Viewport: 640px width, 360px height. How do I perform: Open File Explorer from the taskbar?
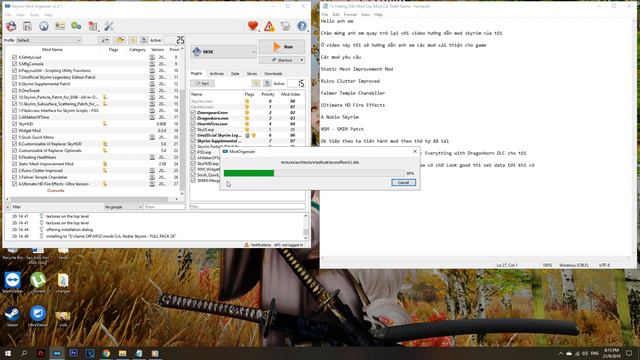click(122, 353)
